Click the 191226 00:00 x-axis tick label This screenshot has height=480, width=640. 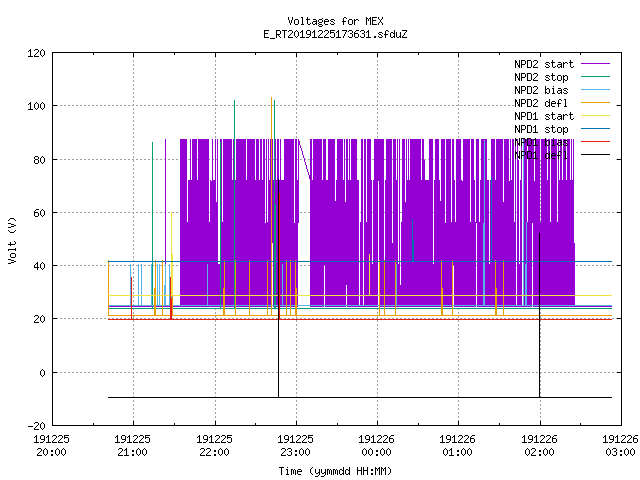pos(376,446)
